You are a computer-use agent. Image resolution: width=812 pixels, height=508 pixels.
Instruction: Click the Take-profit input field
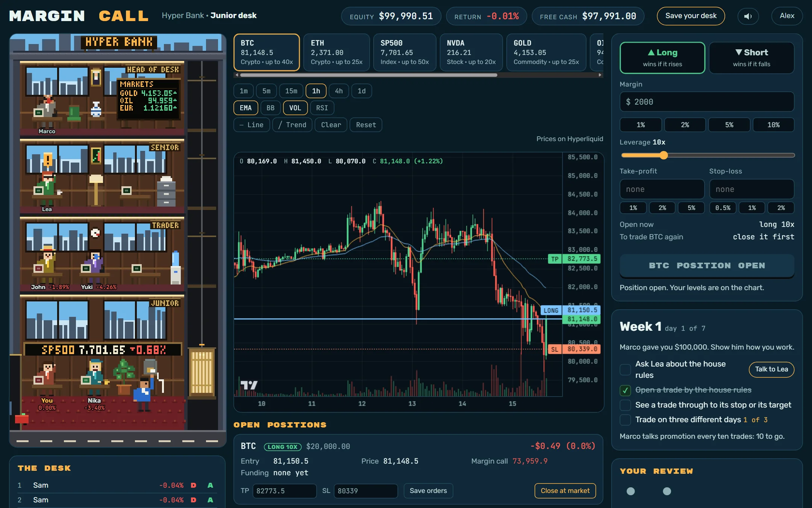662,189
